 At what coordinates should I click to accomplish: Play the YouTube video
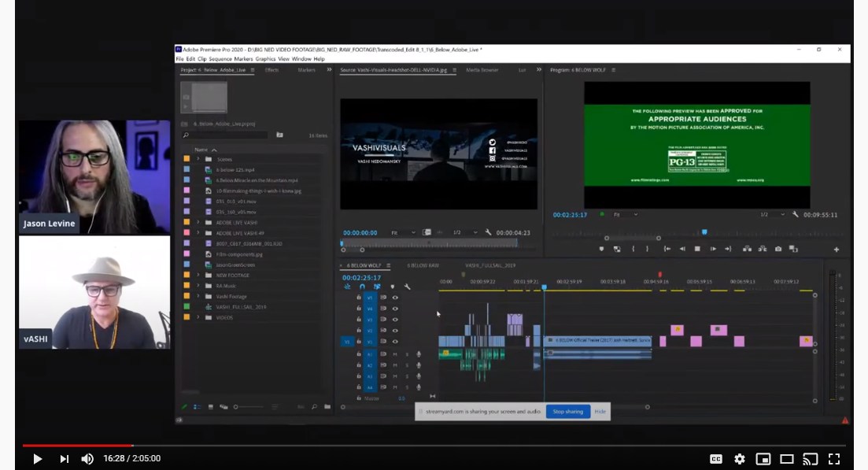tap(37, 458)
